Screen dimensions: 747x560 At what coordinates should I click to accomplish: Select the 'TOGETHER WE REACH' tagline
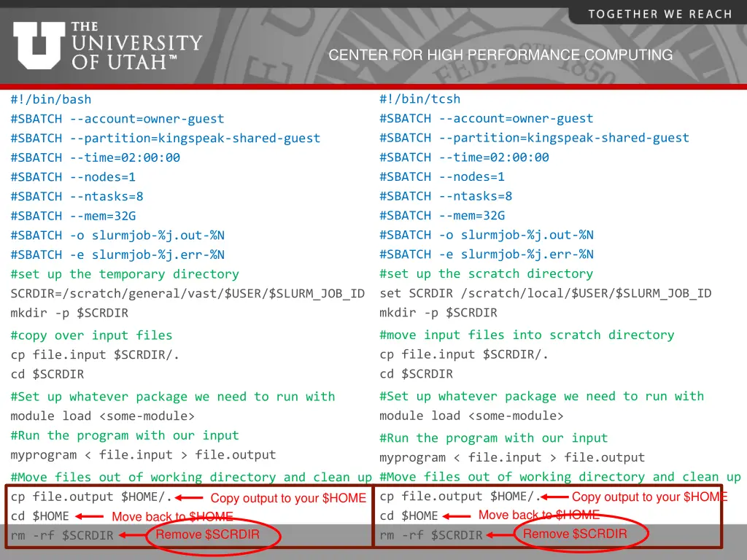[659, 14]
